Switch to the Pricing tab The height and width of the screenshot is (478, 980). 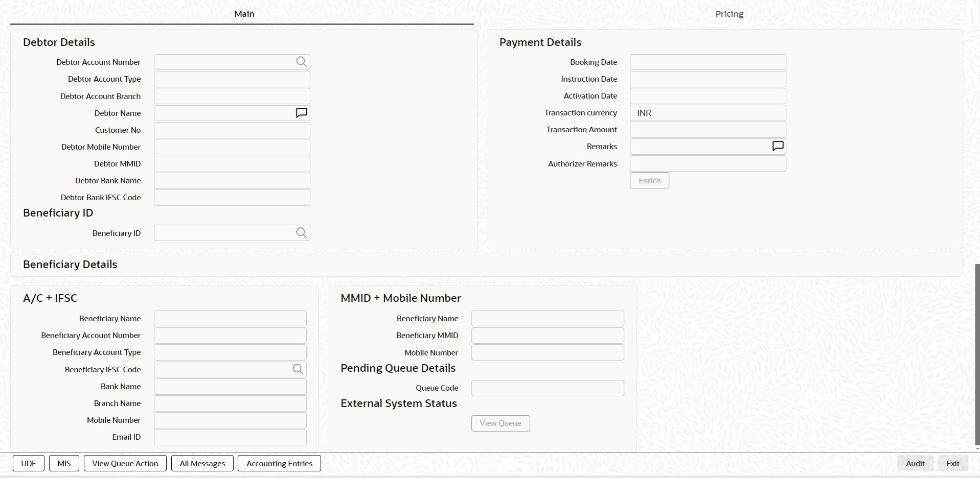pyautogui.click(x=729, y=14)
